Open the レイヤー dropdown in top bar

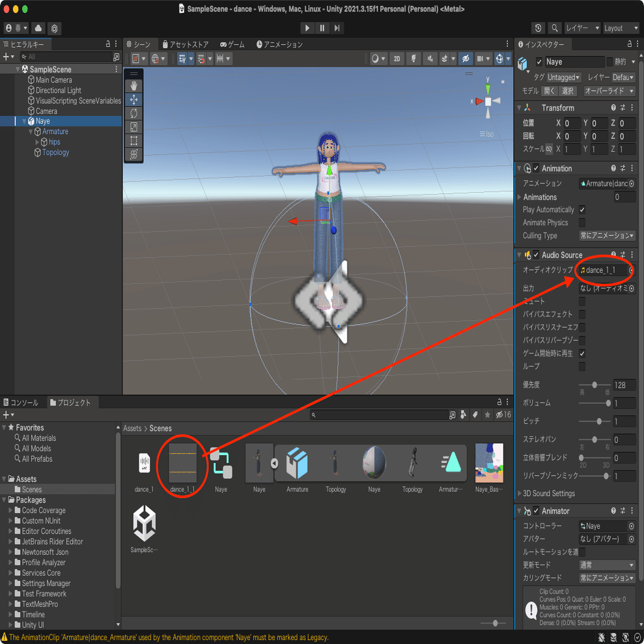click(x=582, y=28)
